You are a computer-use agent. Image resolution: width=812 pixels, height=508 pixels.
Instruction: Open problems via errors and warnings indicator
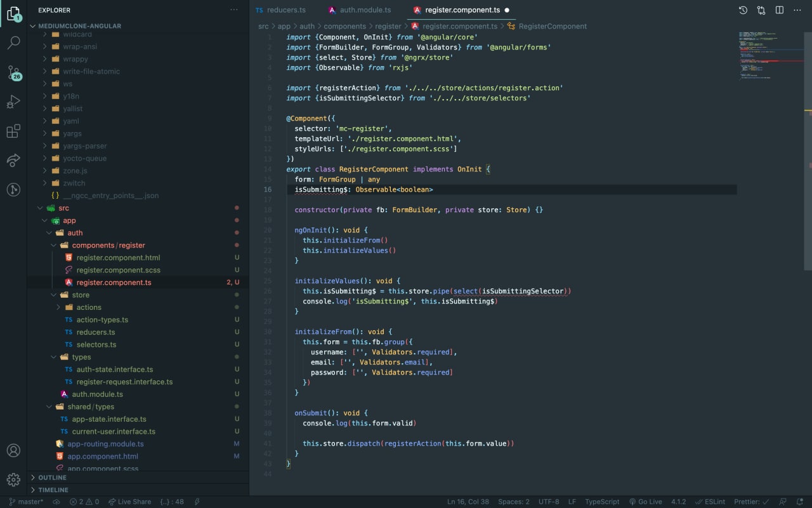point(84,502)
